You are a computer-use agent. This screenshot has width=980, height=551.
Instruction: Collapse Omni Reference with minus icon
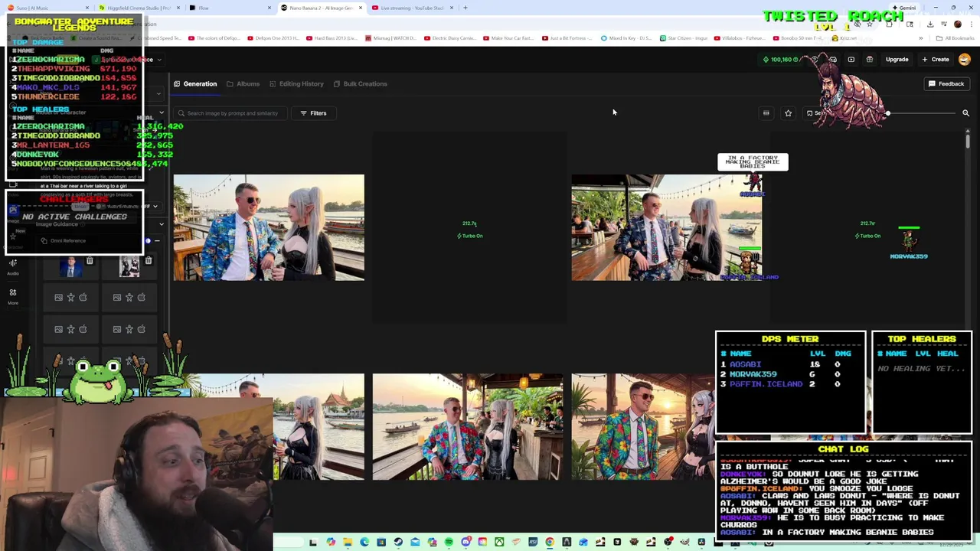pos(157,240)
